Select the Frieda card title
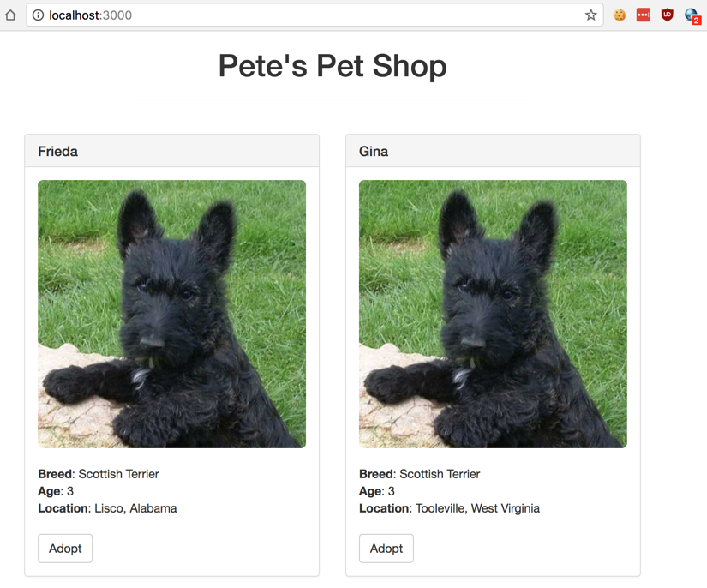Viewport: 707px width, 588px height. (x=58, y=151)
